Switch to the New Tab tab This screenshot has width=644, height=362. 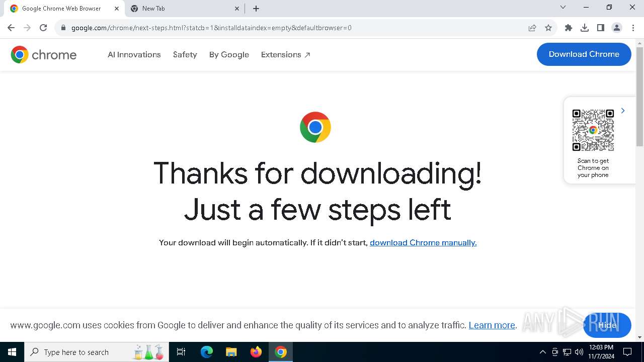[x=185, y=9]
